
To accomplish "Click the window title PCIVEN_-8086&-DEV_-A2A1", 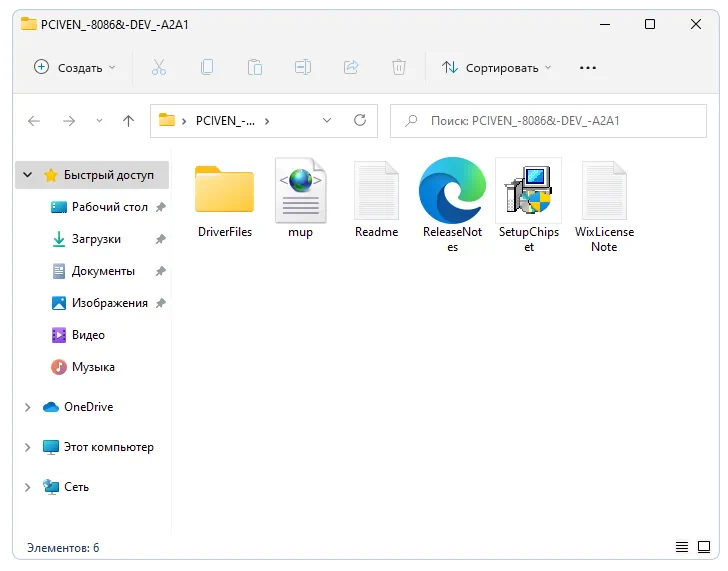I will point(115,25).
